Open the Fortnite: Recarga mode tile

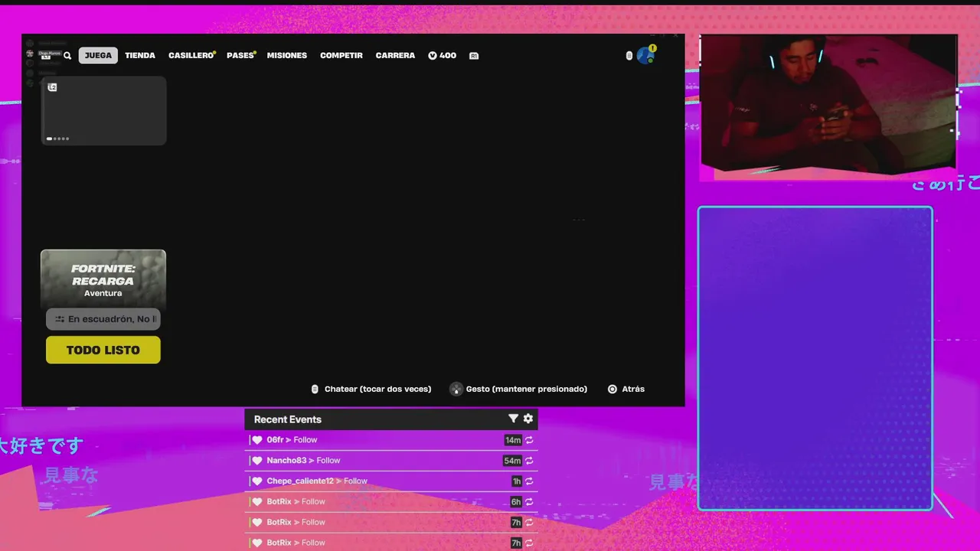point(103,279)
